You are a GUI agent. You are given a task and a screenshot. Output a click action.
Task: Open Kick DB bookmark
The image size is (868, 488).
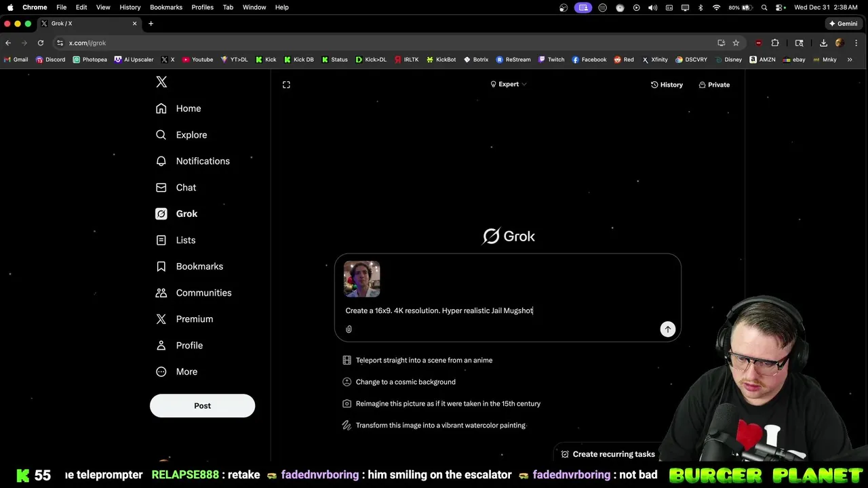[x=298, y=60]
